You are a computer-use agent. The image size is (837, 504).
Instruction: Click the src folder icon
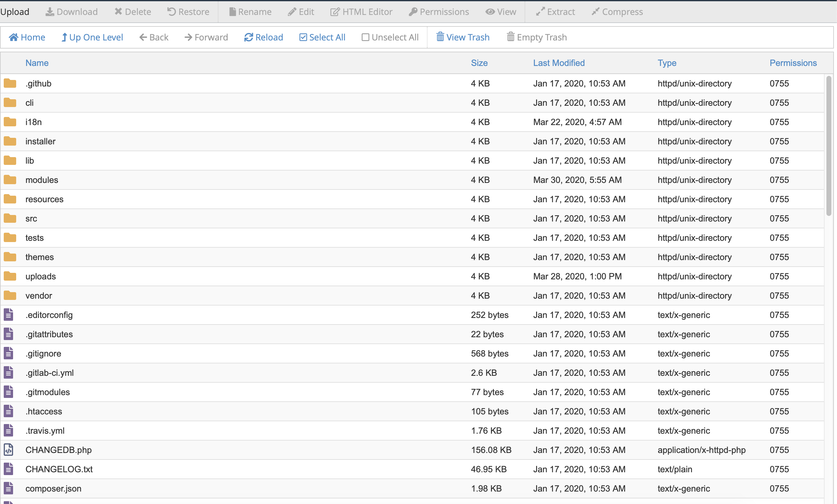(10, 218)
